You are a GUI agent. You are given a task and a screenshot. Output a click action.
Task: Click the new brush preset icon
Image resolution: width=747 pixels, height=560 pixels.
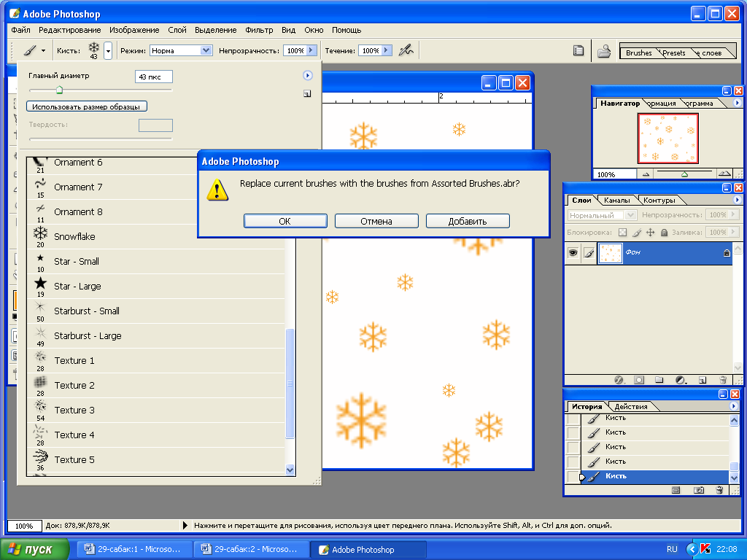(307, 94)
